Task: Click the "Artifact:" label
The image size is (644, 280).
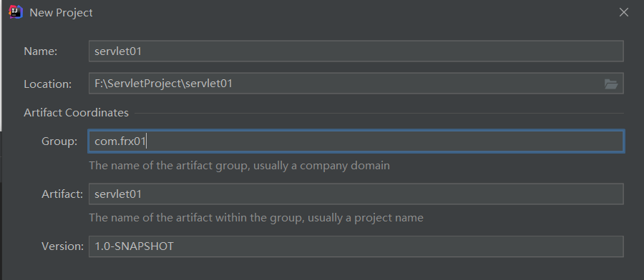Action: [62, 194]
